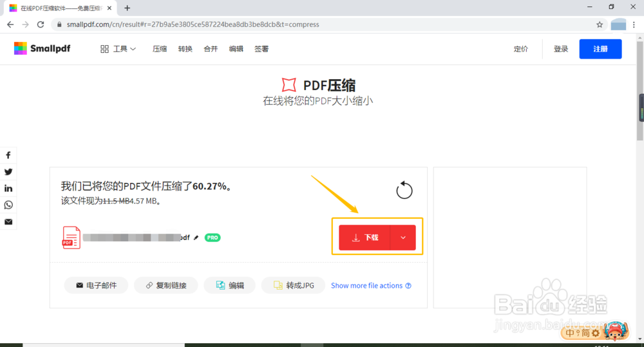
Task: Open the 签署 menu item
Action: tap(261, 49)
